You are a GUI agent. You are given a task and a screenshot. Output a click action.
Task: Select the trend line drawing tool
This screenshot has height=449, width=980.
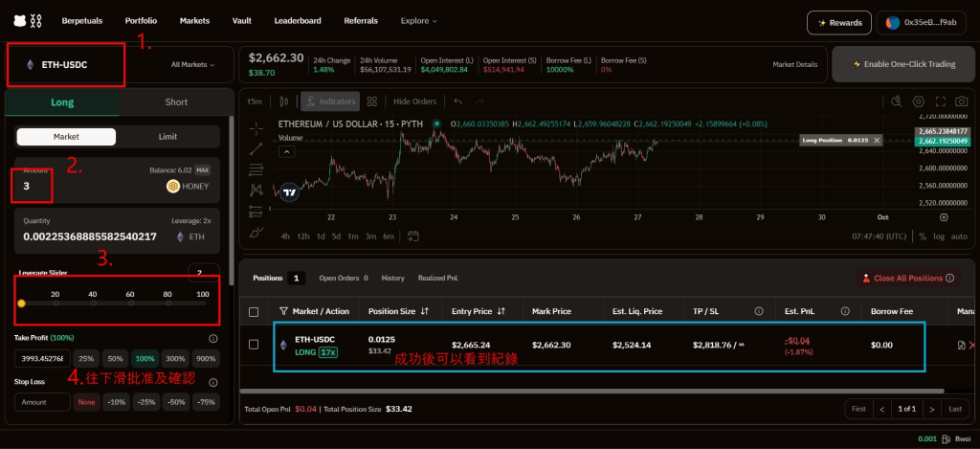point(256,148)
